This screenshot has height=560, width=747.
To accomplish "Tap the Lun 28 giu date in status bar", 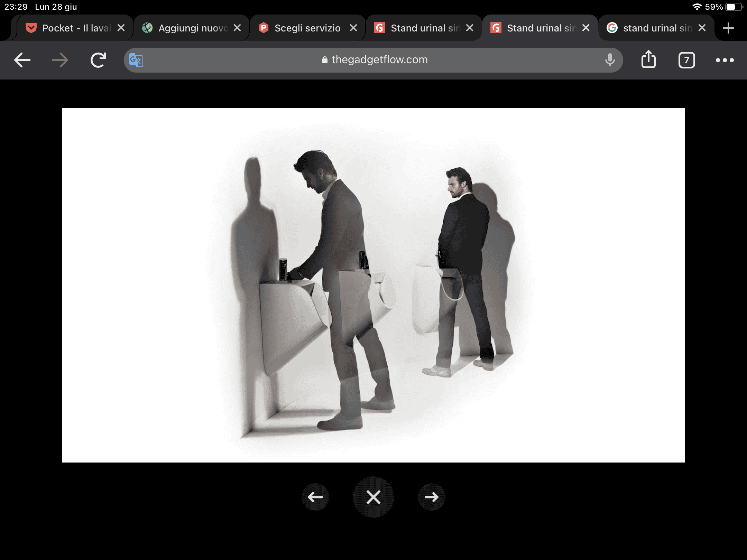I will pyautogui.click(x=56, y=7).
